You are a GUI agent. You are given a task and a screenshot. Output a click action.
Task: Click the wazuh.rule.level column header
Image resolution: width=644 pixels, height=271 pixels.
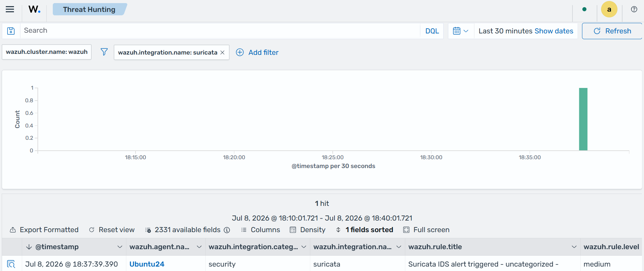[x=611, y=247]
